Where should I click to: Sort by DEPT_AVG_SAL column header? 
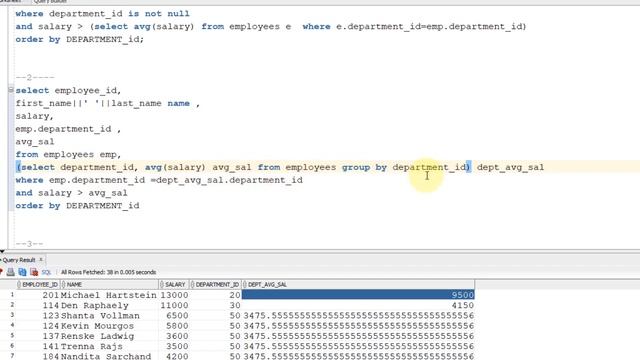pos(358,284)
